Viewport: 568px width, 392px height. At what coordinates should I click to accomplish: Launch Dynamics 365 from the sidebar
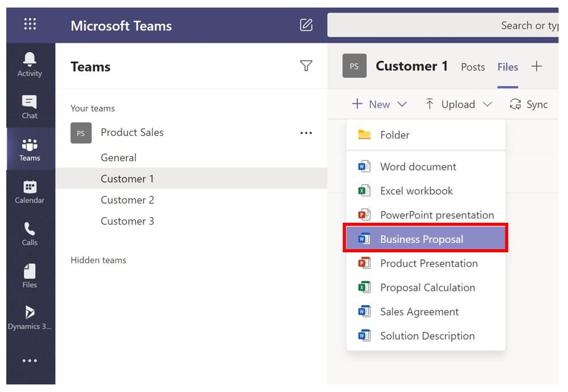tap(30, 318)
